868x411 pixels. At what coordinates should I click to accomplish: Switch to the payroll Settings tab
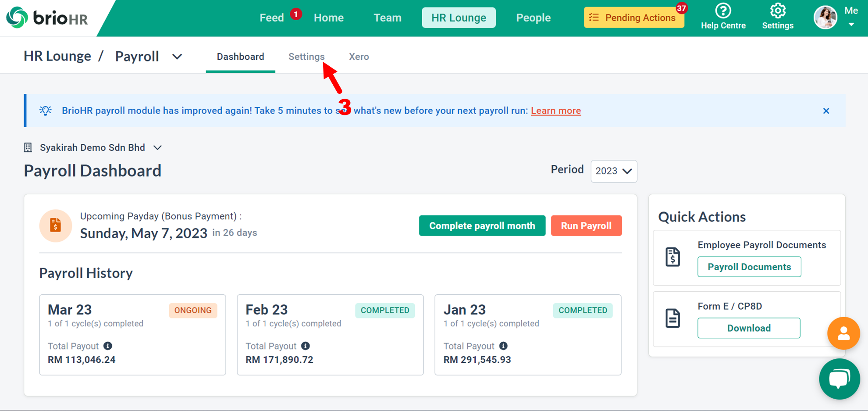click(x=306, y=57)
